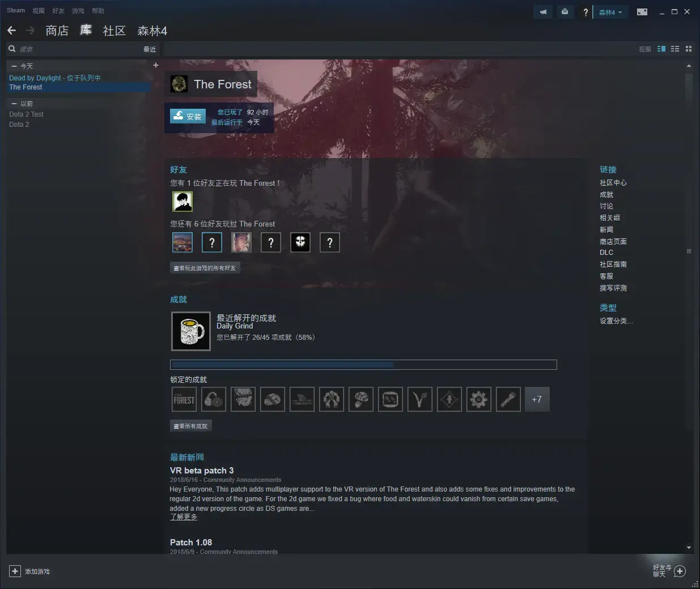Viewport: 700px width, 589px height.
Task: Select Dota 2 Test in the game list
Action: (x=26, y=114)
